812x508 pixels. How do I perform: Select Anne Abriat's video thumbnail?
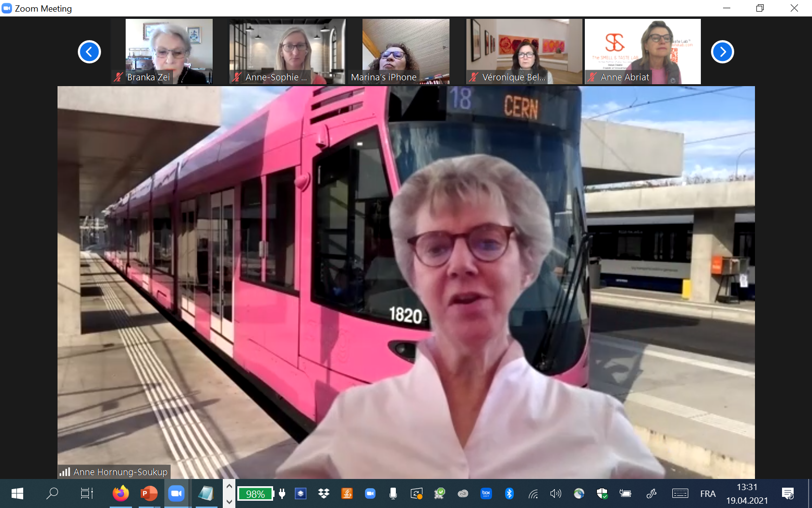(642, 51)
